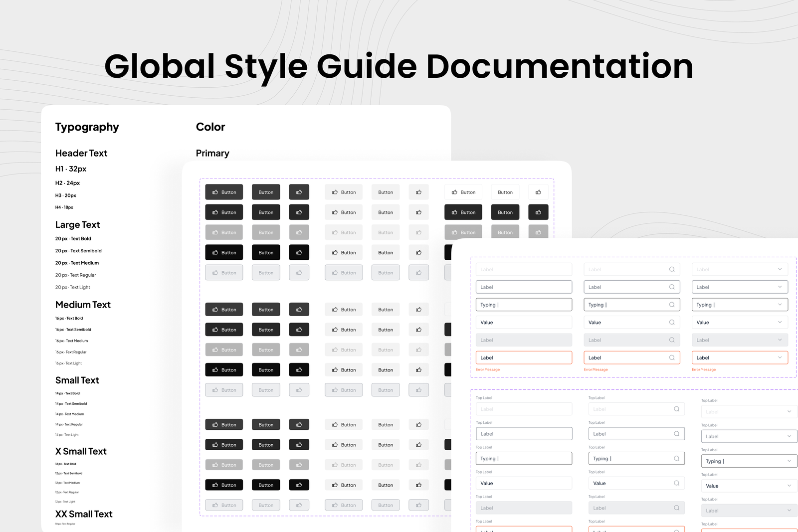Click search icon in Typing field under Top Label
This screenshot has height=532, width=798.
point(677,458)
